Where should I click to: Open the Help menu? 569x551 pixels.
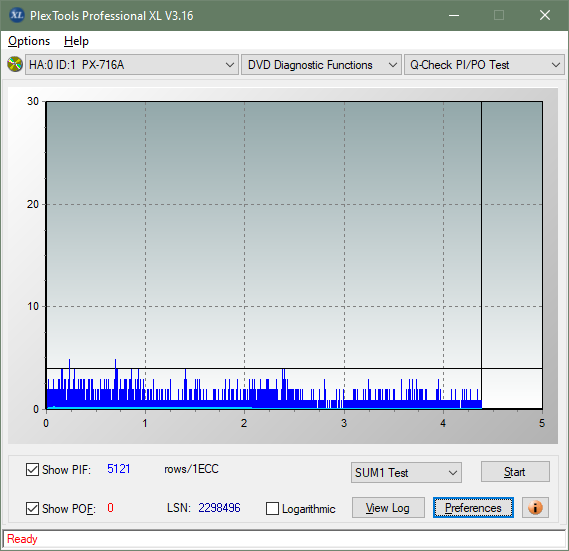pos(76,41)
